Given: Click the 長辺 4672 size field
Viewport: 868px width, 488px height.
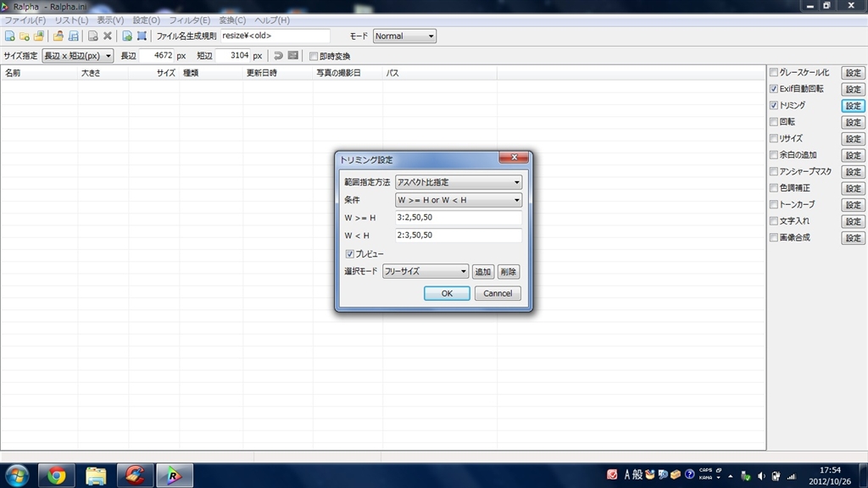Looking at the screenshot, I should 157,56.
